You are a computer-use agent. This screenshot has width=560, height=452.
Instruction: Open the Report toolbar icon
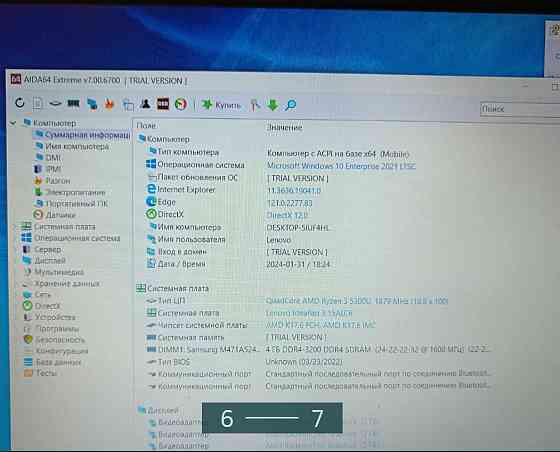click(38, 104)
